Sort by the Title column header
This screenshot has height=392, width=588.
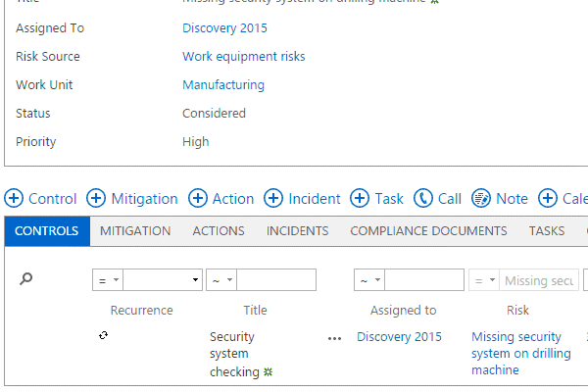coord(255,311)
